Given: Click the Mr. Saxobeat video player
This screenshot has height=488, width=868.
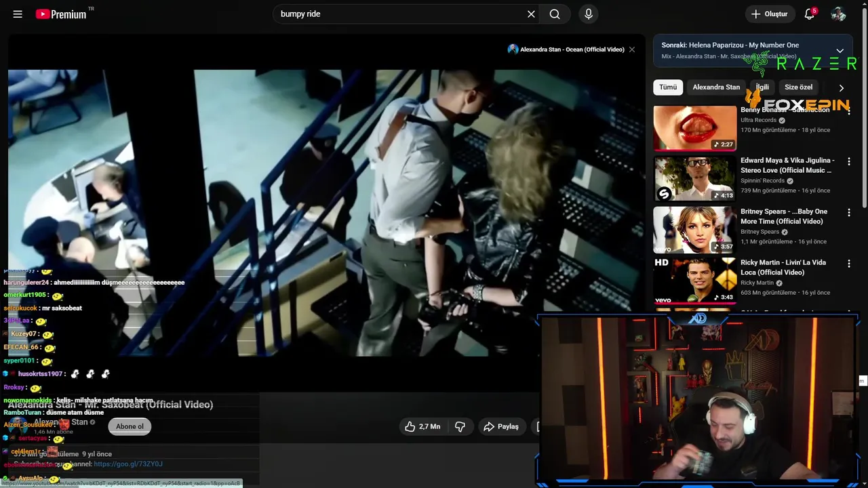Looking at the screenshot, I should [x=325, y=213].
